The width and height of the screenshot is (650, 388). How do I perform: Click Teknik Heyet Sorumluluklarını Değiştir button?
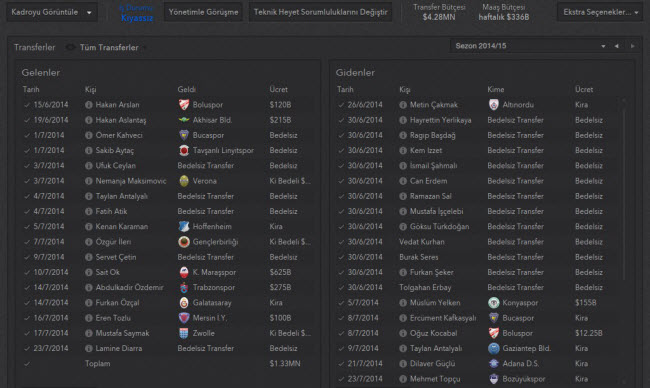click(320, 12)
